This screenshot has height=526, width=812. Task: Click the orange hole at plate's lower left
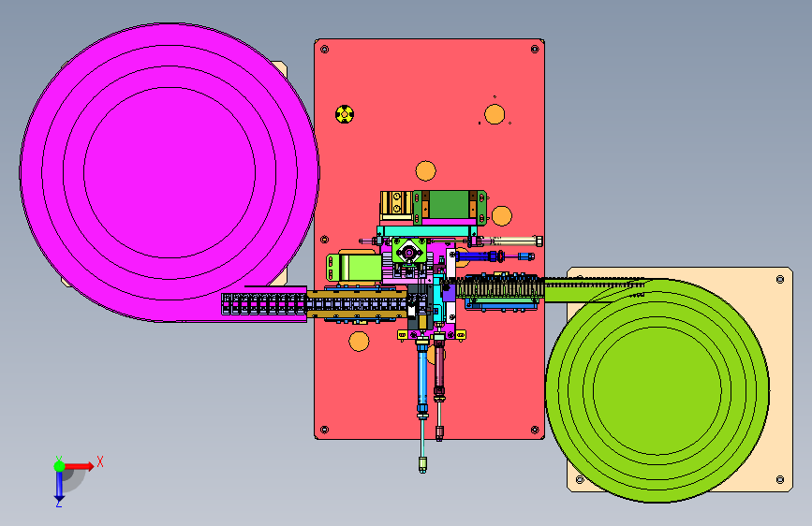[359, 342]
